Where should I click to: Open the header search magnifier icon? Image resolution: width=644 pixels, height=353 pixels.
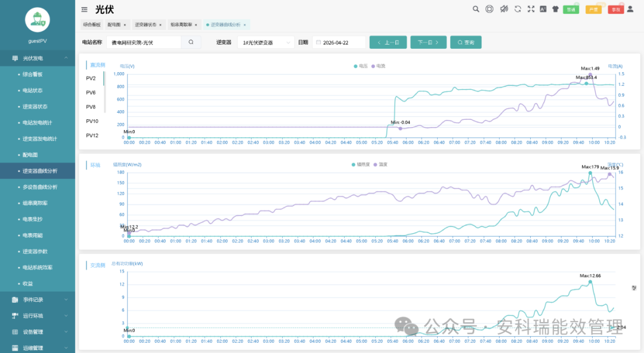click(476, 9)
